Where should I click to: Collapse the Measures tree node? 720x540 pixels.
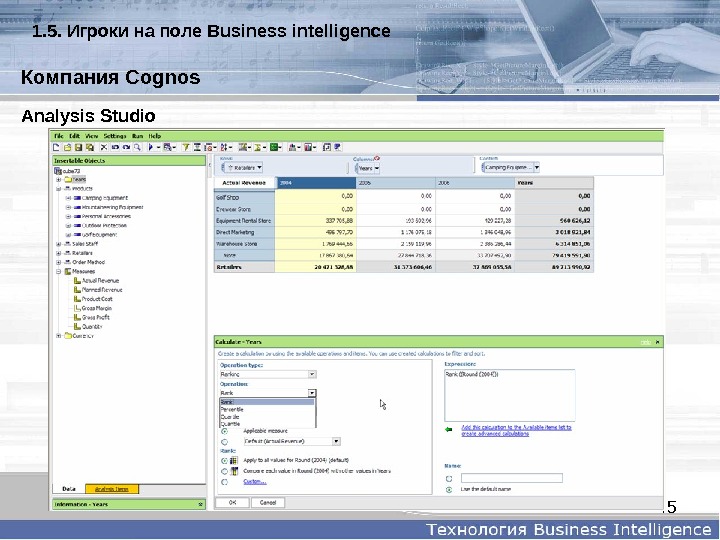[59, 271]
